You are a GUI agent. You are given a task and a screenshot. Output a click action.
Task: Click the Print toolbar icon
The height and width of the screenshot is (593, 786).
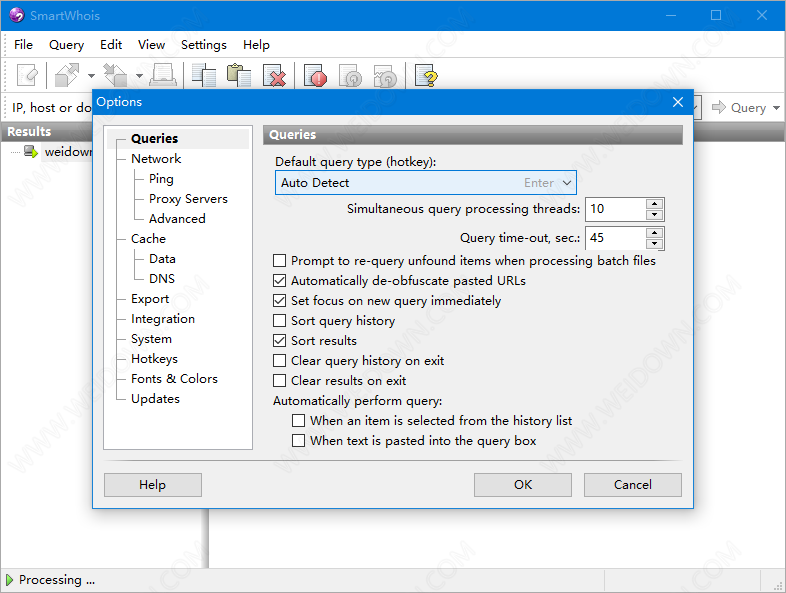(x=165, y=75)
